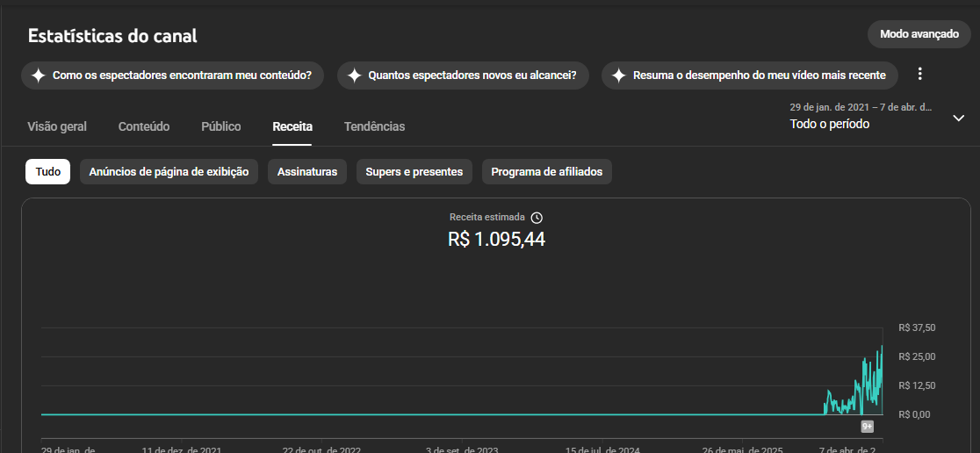Click the sparkle icon beside 'Quantos espectadores novos'
Viewport: 980px width, 453px height.
coord(354,75)
